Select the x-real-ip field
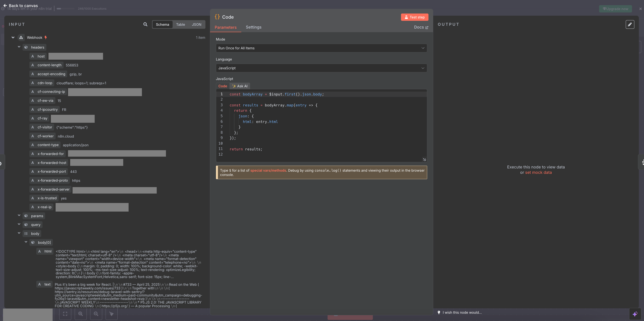Screen dimensions: 644x321 coord(41,207)
